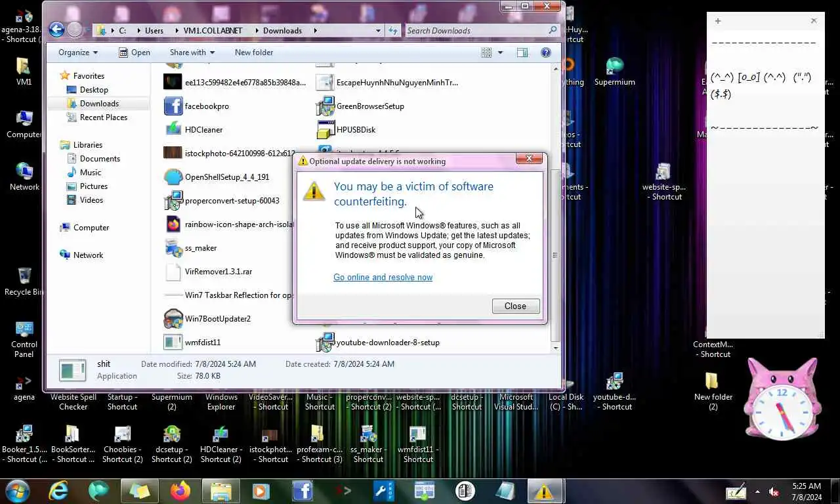Screen dimensions: 840x504
Task: Expand breadcrumb arrow after VM1.COLLABNET
Action: (256, 30)
